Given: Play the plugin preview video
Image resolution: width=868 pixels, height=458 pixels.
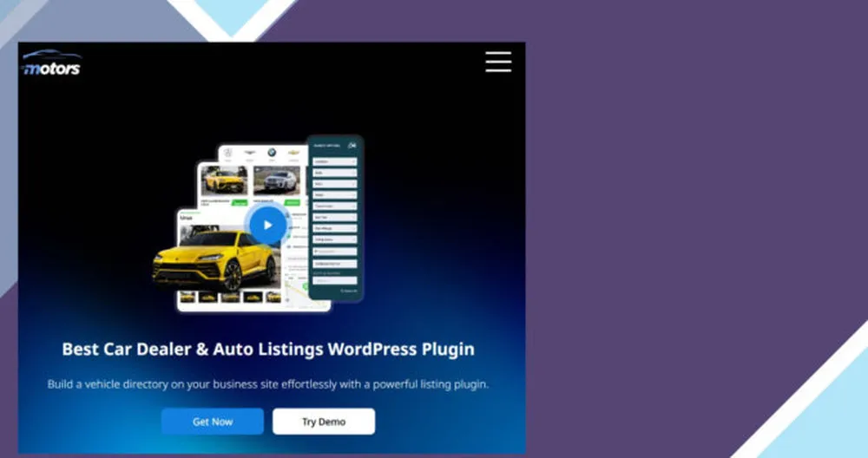Looking at the screenshot, I should point(267,225).
